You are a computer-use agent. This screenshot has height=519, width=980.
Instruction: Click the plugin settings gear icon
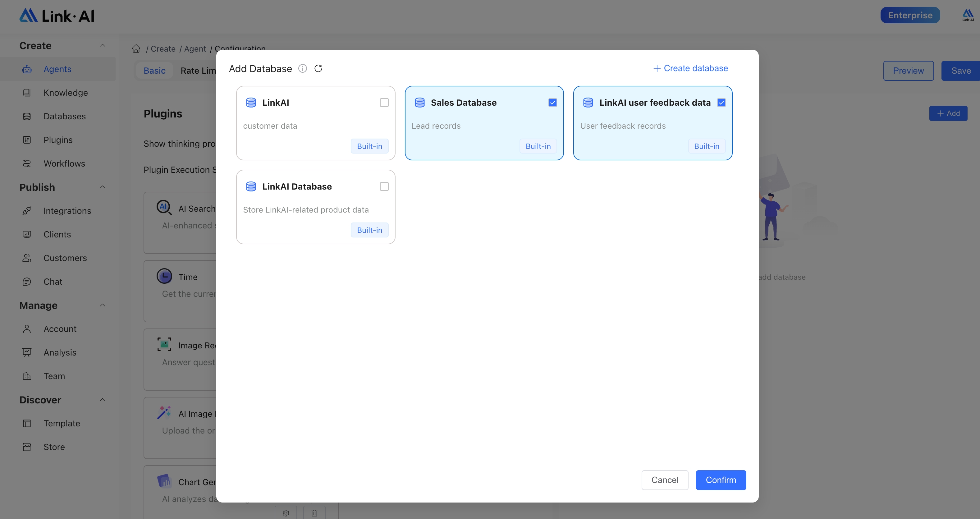[286, 513]
